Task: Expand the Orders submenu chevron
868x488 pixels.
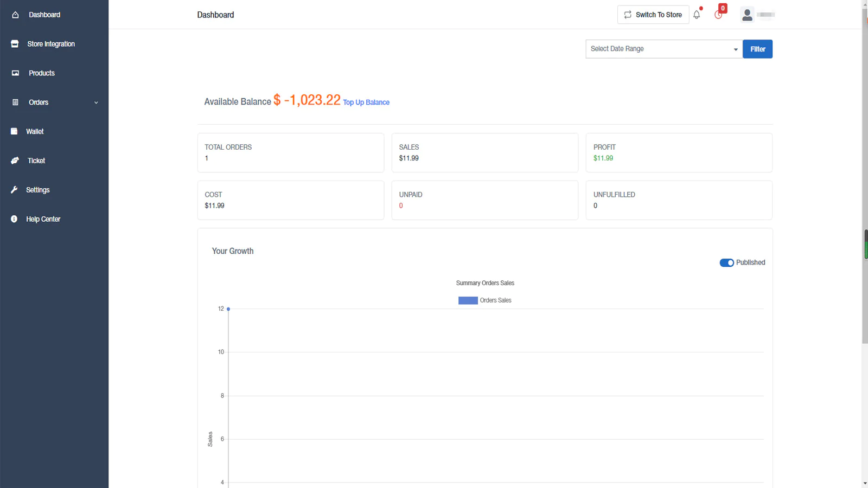Action: point(96,102)
